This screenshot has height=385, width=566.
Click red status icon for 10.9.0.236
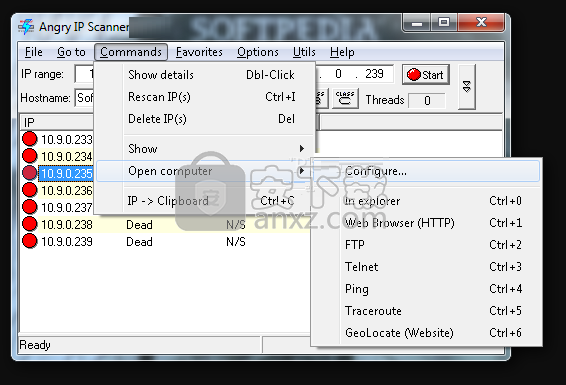coord(30,189)
